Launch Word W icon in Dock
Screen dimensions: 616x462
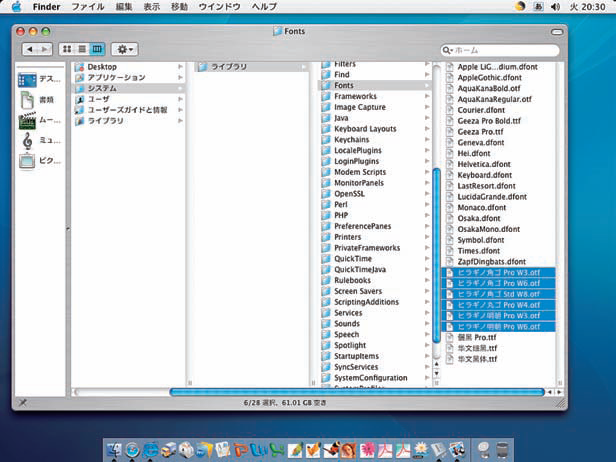pos(259,450)
